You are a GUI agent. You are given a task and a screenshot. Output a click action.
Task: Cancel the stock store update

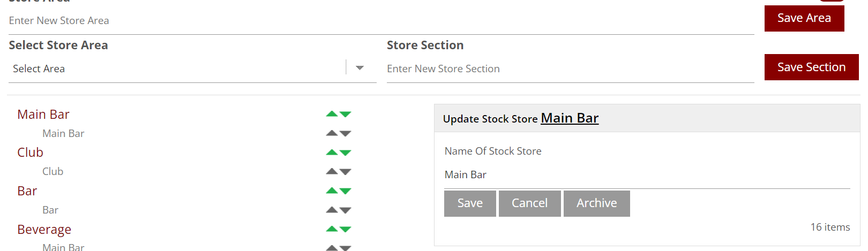click(529, 203)
